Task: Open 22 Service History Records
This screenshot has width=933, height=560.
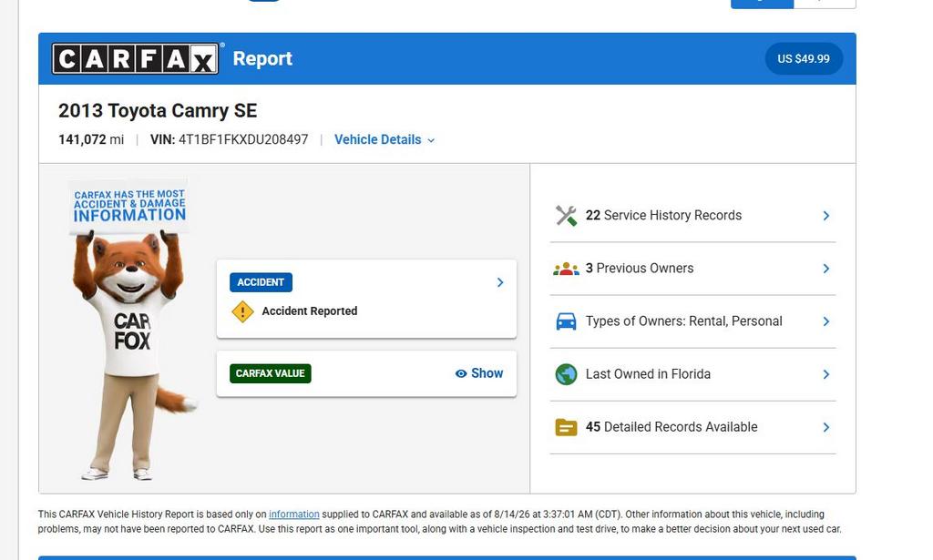Action: pos(692,216)
